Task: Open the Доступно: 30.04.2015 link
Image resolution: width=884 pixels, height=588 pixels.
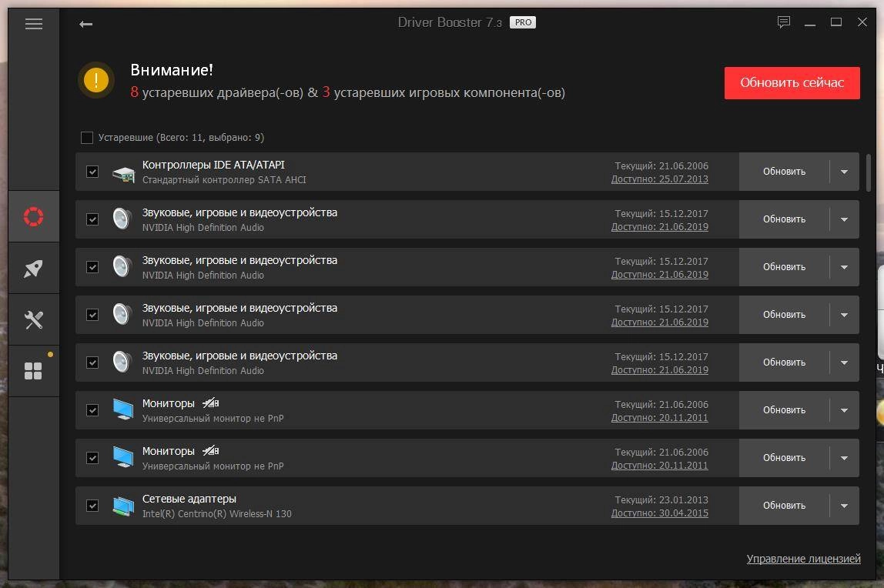Action: (660, 513)
